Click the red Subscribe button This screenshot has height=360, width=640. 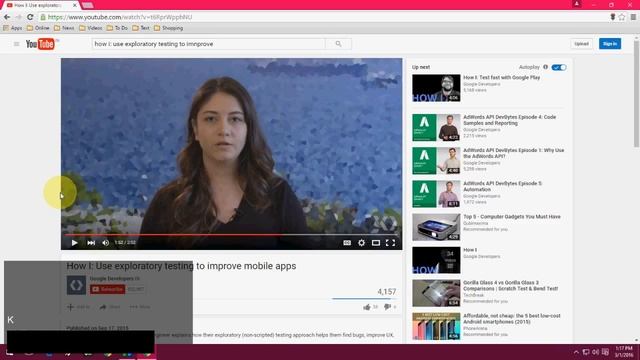(x=108, y=289)
